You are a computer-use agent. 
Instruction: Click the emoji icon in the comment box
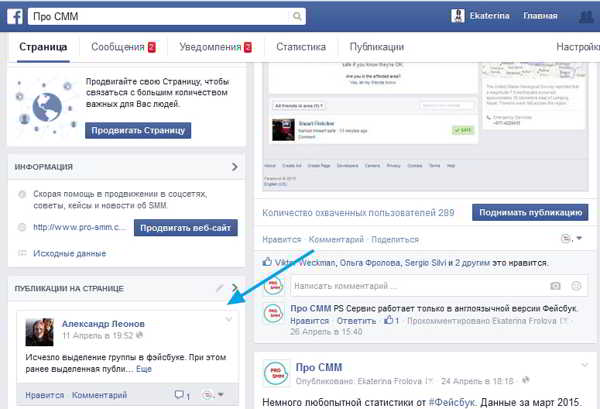(x=576, y=286)
